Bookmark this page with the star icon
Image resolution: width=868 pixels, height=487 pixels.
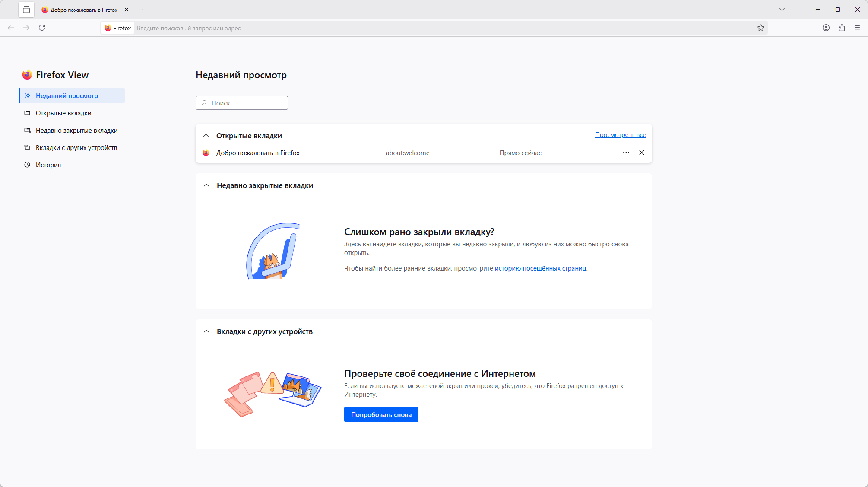[761, 28]
